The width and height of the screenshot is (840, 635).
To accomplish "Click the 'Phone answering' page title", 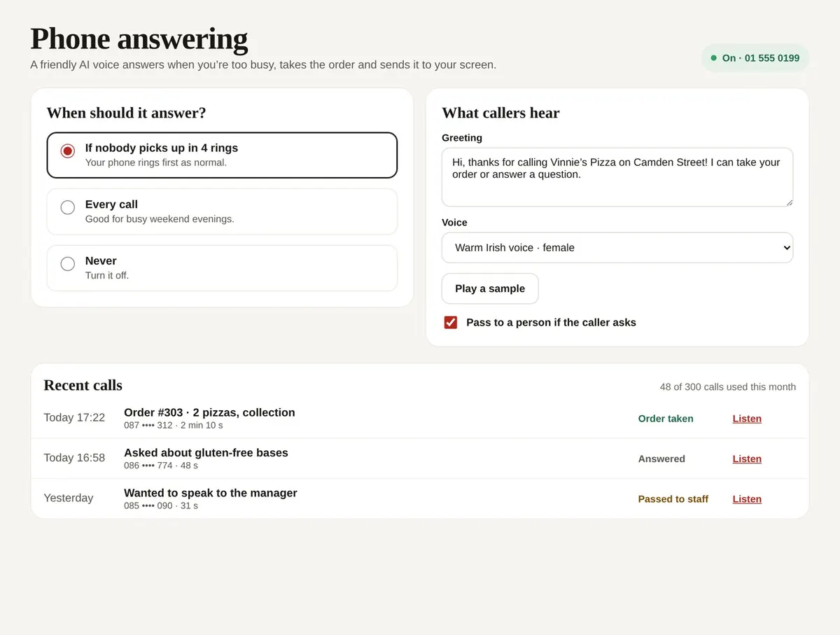I will point(139,39).
